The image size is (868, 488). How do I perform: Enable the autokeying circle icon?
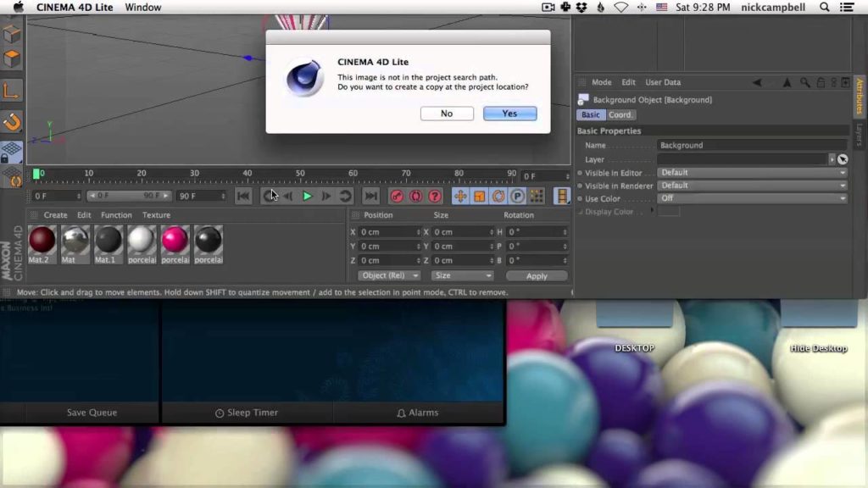pos(415,196)
